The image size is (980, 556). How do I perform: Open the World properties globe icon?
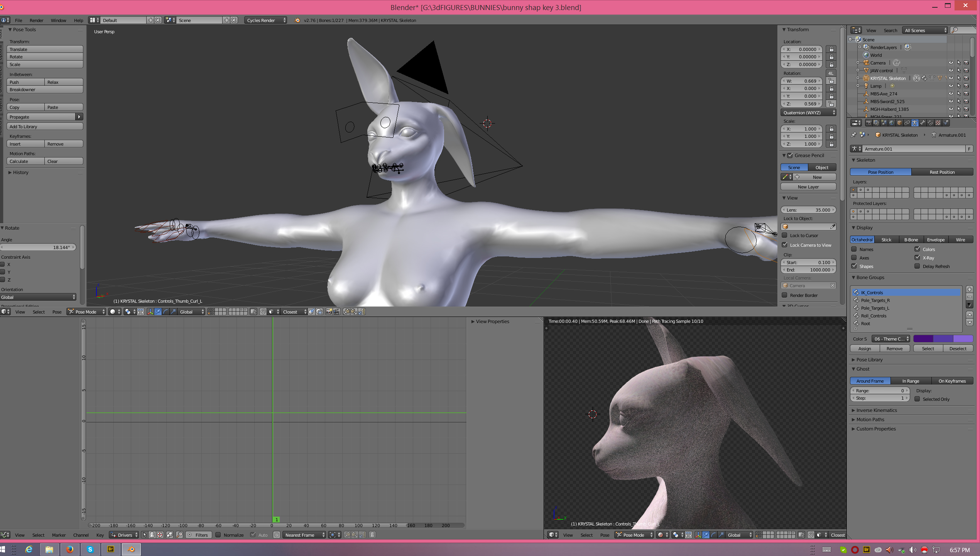click(x=892, y=123)
